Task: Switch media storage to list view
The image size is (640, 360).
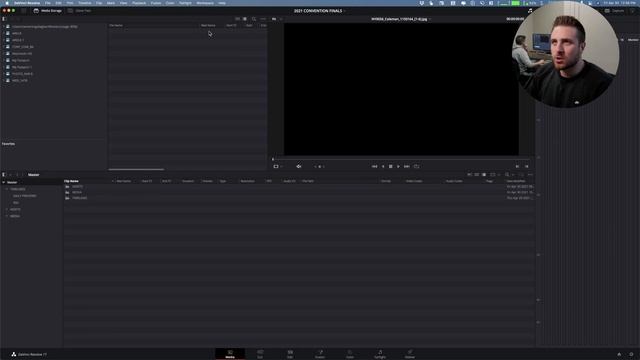Action: tap(245, 19)
